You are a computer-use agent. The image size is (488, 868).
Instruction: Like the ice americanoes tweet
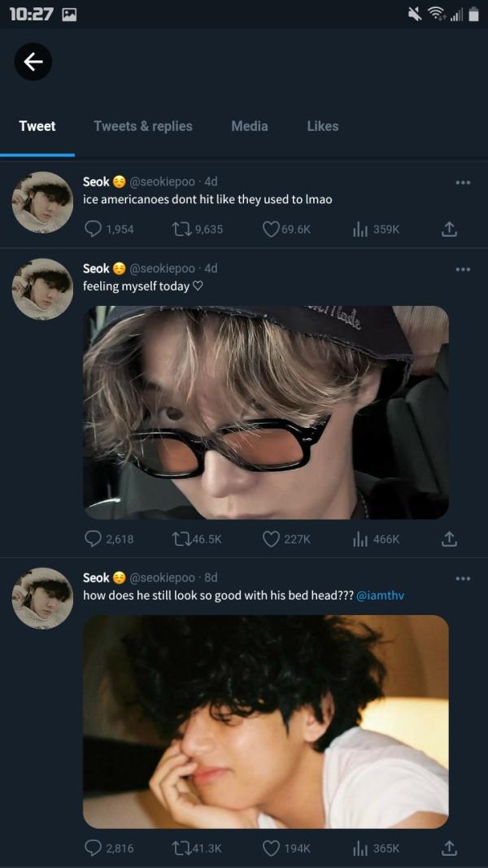pos(271,229)
